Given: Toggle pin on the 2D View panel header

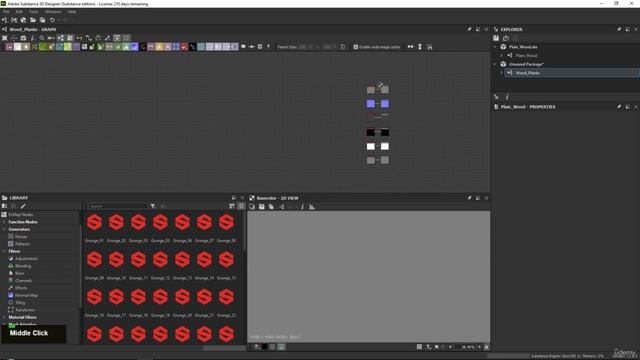Looking at the screenshot, I should (x=469, y=198).
